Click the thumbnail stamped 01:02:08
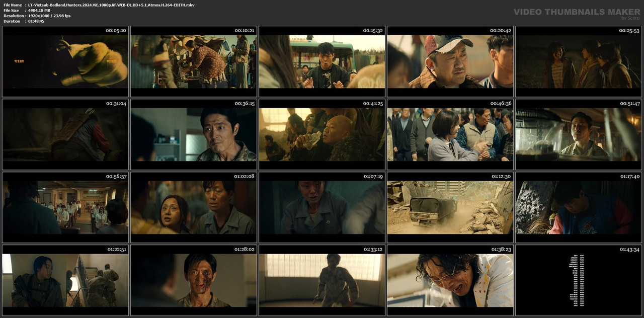This screenshot has height=318, width=644. coord(194,207)
